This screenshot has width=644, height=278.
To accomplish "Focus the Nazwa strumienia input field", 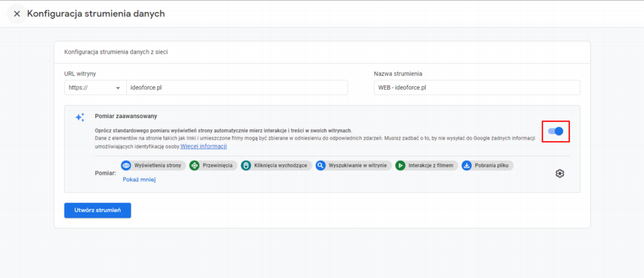I will tap(477, 87).
